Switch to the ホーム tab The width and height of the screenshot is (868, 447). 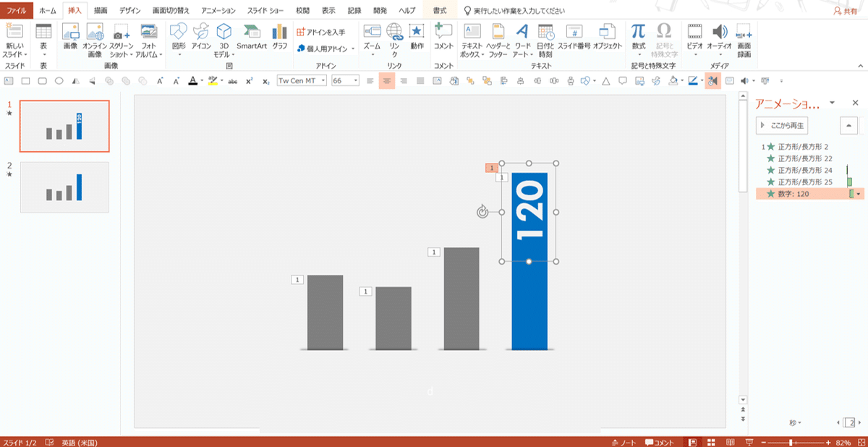pos(48,11)
